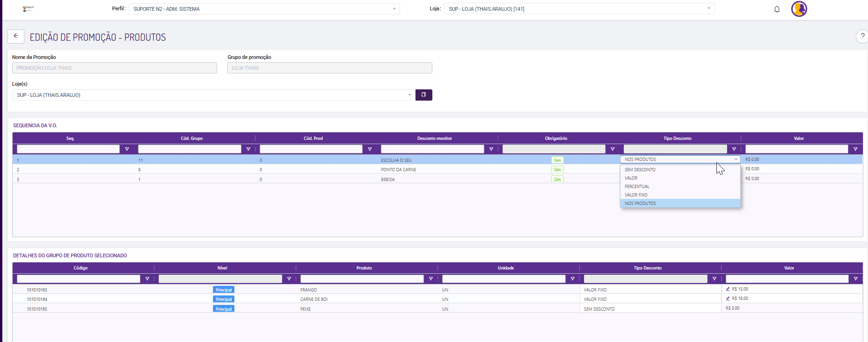The image size is (868, 342).
Task: Collapse the NOS PRODUTOS combo box in row 1
Action: (x=680, y=160)
